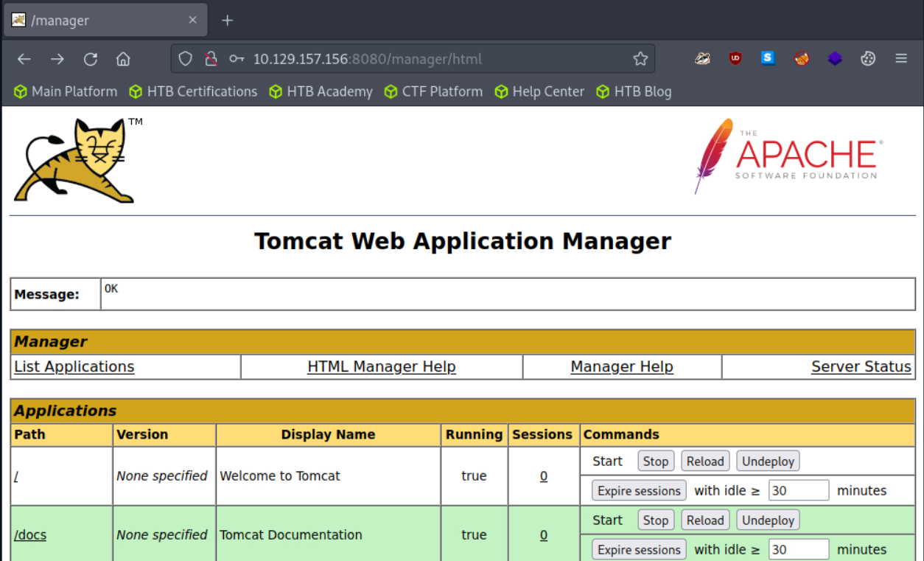Reload the manager page
924x561 pixels.
click(x=91, y=59)
